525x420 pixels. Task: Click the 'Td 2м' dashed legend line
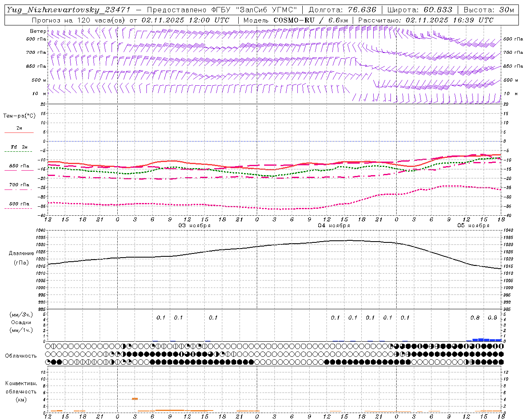pos(19,152)
